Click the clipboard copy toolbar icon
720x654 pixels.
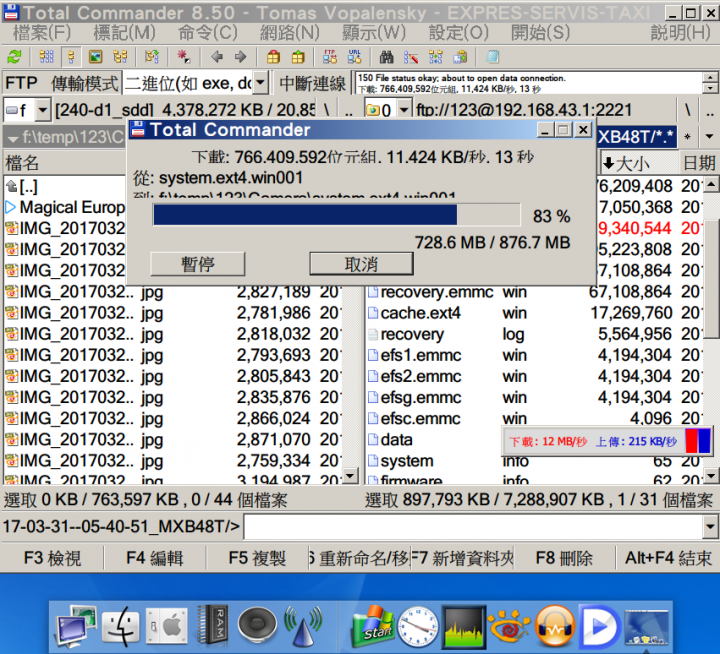click(460, 57)
